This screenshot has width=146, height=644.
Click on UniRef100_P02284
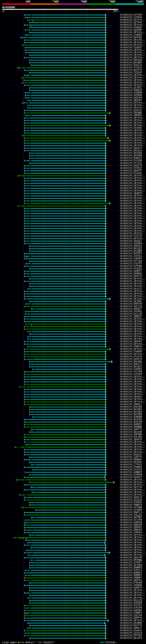(x=131, y=161)
